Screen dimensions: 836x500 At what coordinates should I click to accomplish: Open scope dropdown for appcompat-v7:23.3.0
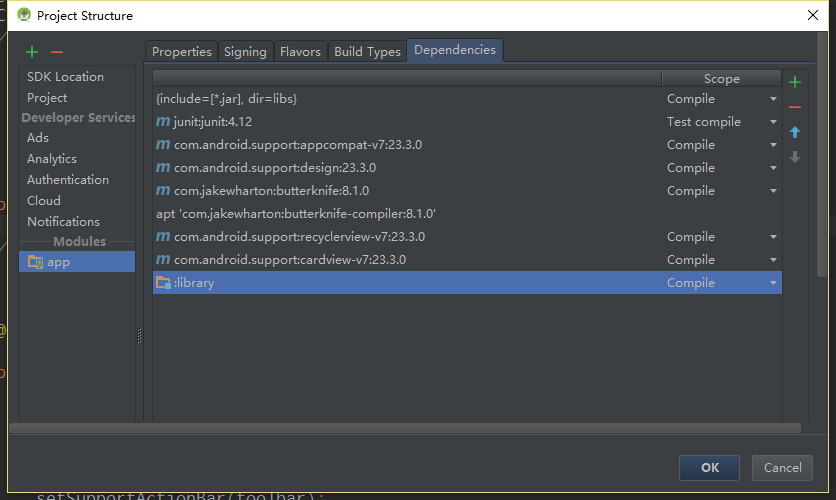[773, 145]
